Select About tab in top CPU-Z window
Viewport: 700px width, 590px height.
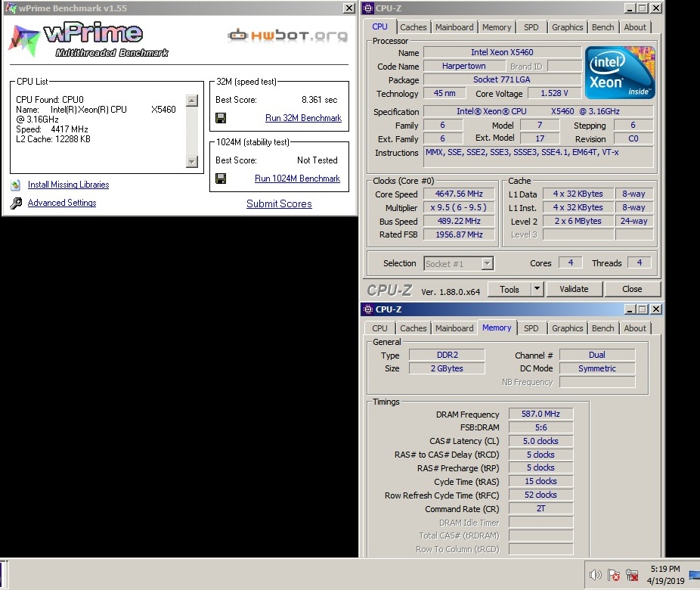[635, 27]
